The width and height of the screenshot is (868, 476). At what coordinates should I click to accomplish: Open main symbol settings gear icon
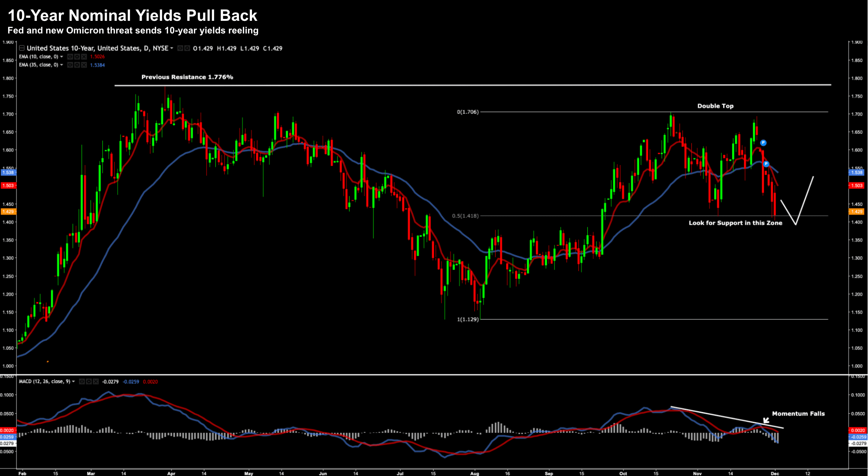tap(187, 48)
